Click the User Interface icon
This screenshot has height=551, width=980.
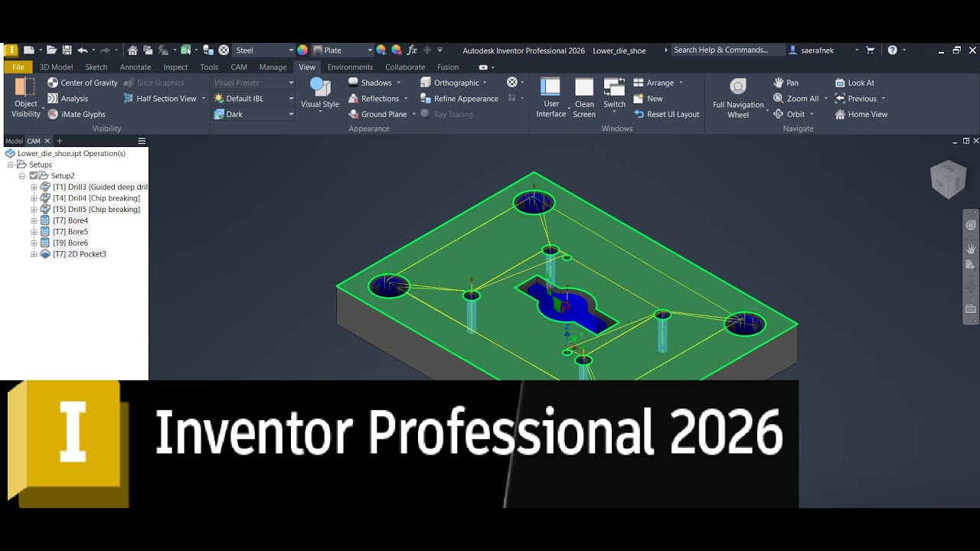tap(550, 86)
